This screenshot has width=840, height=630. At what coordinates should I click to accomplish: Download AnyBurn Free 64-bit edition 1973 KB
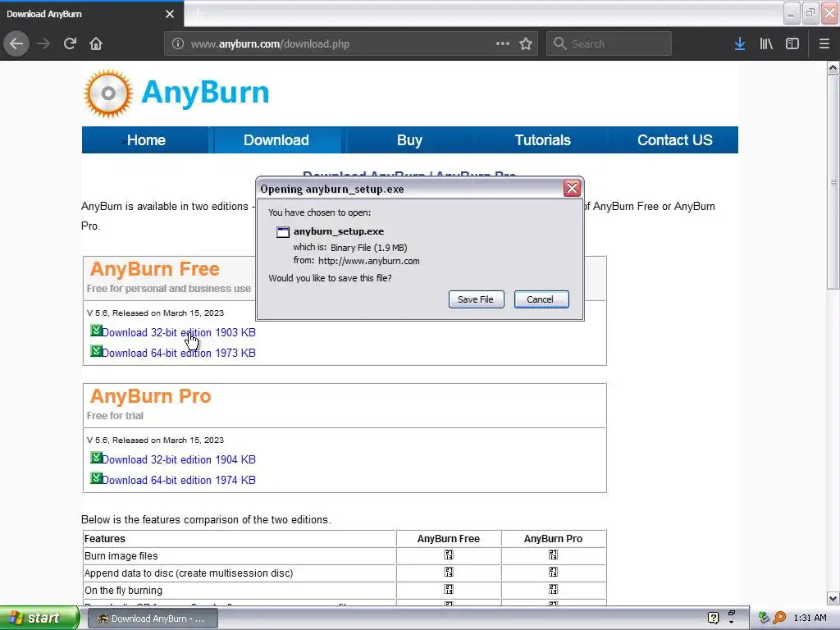[178, 353]
